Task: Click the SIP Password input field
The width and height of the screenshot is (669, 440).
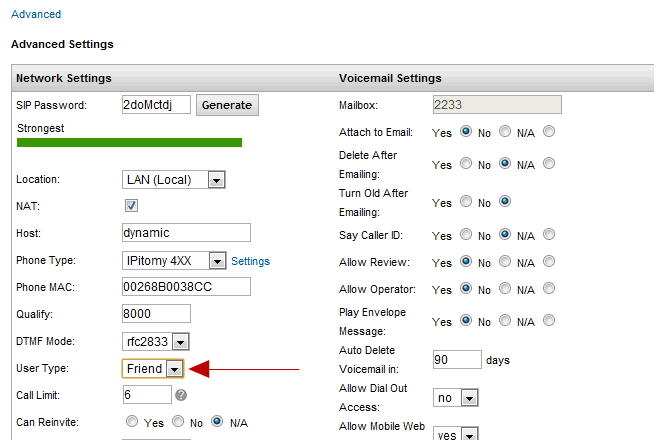Action: click(156, 105)
